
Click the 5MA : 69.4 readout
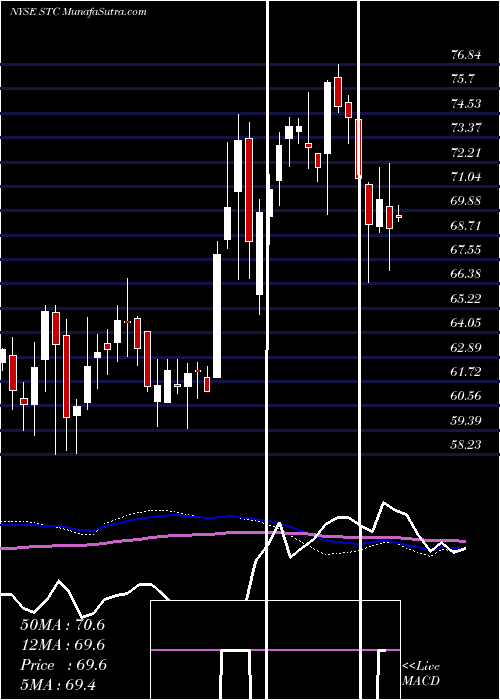pyautogui.click(x=58, y=685)
